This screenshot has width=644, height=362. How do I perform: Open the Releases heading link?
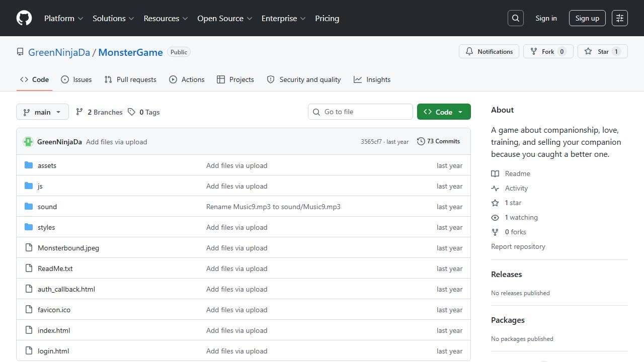(x=506, y=274)
